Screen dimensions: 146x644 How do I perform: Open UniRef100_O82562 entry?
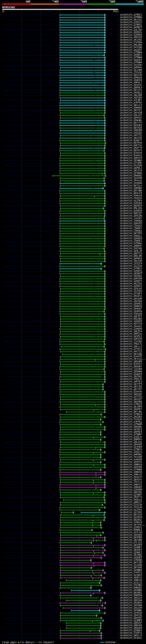click(x=131, y=376)
